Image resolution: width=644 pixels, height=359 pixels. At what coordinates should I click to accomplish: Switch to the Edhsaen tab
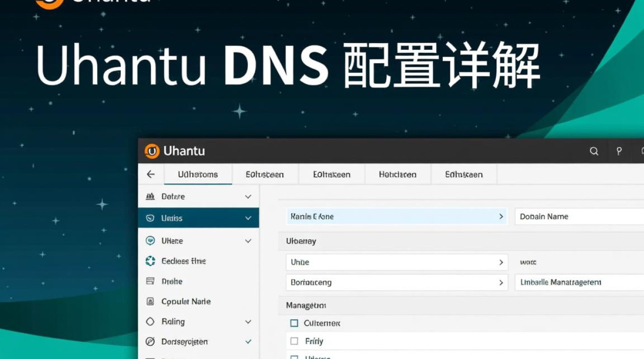pos(464,174)
